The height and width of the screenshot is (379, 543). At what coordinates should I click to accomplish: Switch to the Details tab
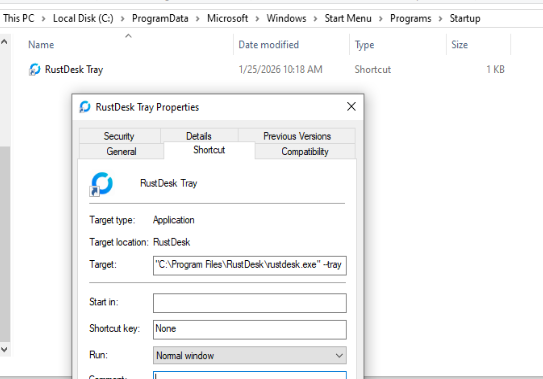point(199,136)
